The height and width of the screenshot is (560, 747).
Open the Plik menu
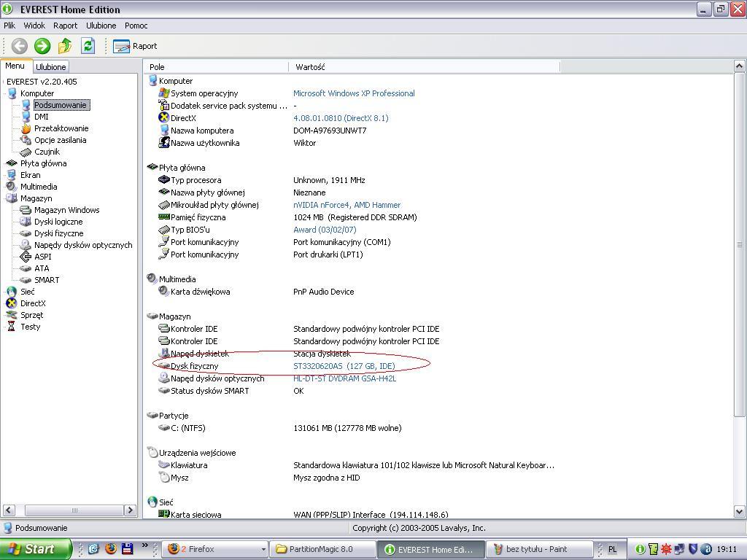pos(9,26)
